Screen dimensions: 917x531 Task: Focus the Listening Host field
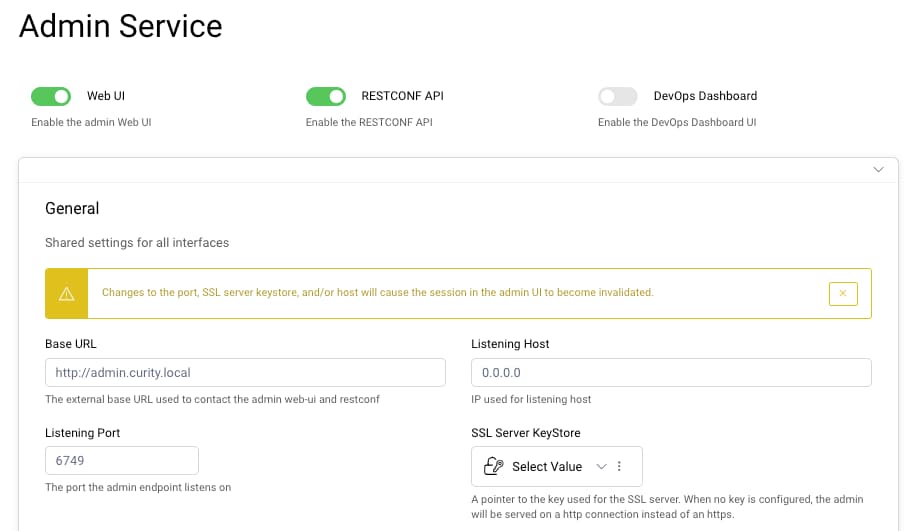click(671, 373)
